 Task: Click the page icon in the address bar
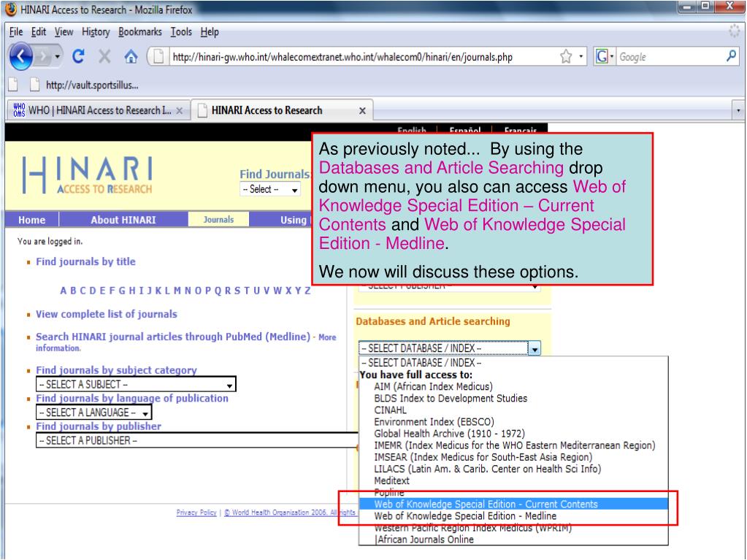pyautogui.click(x=158, y=57)
